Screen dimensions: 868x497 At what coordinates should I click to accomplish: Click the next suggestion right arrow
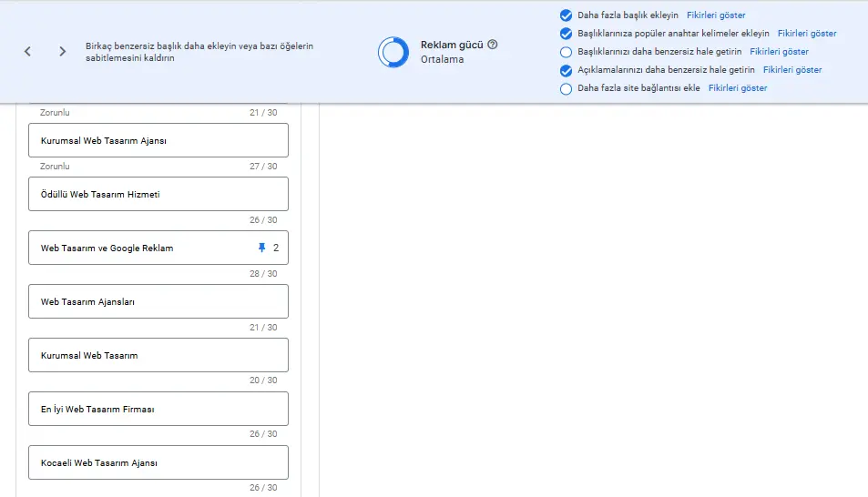tap(62, 52)
